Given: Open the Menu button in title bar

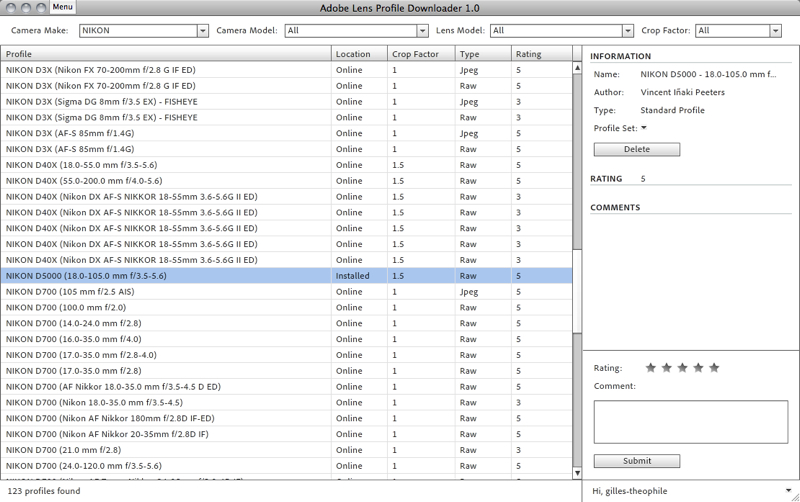Looking at the screenshot, I should (63, 7).
